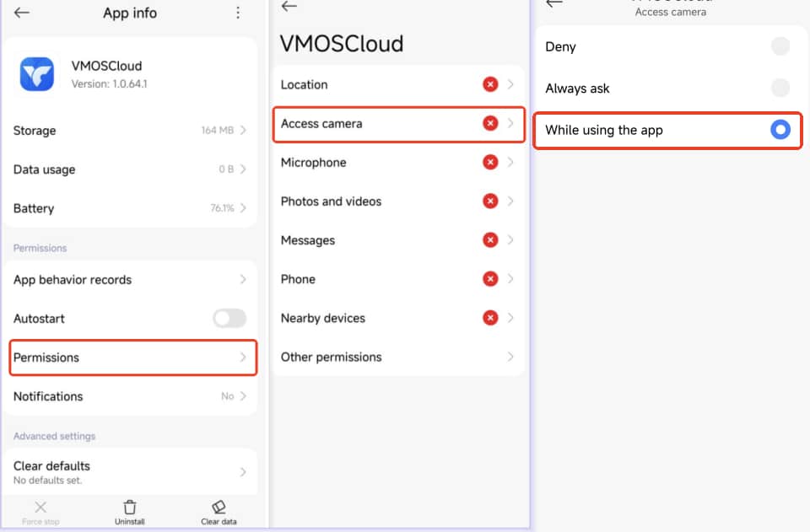This screenshot has width=810, height=532.
Task: Click the red denied icon beside Microphone
Action: [490, 162]
